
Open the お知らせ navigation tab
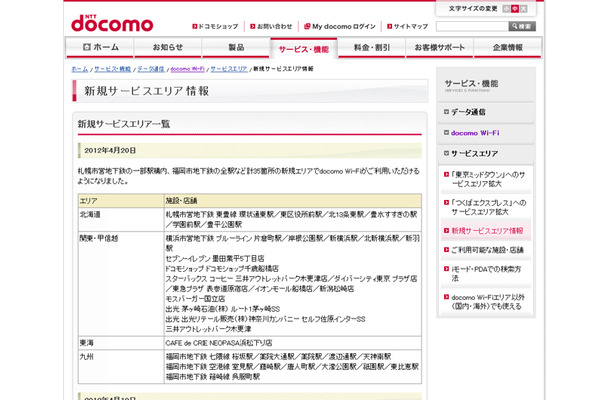(x=168, y=47)
